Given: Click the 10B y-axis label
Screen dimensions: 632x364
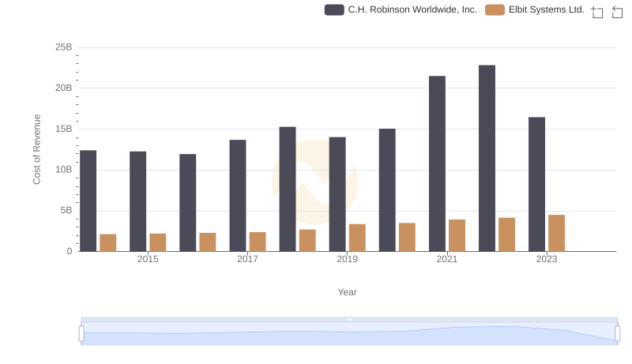Looking at the screenshot, I should (x=64, y=170).
